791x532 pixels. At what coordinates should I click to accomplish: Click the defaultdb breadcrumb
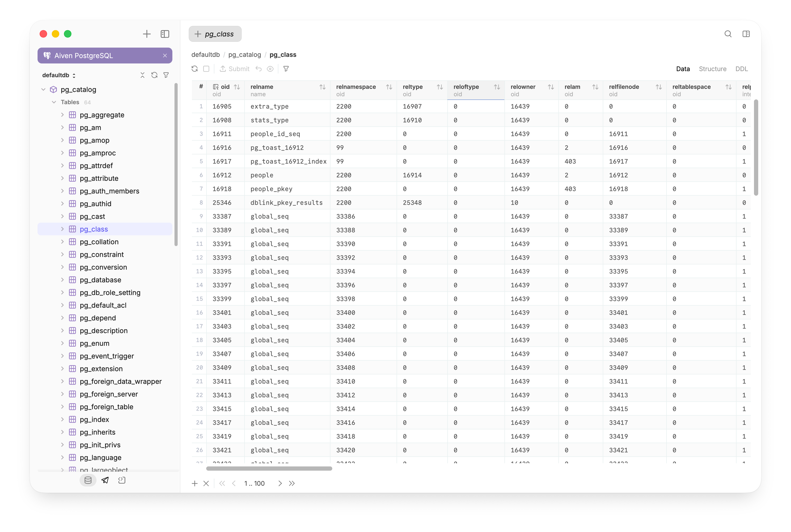(206, 55)
